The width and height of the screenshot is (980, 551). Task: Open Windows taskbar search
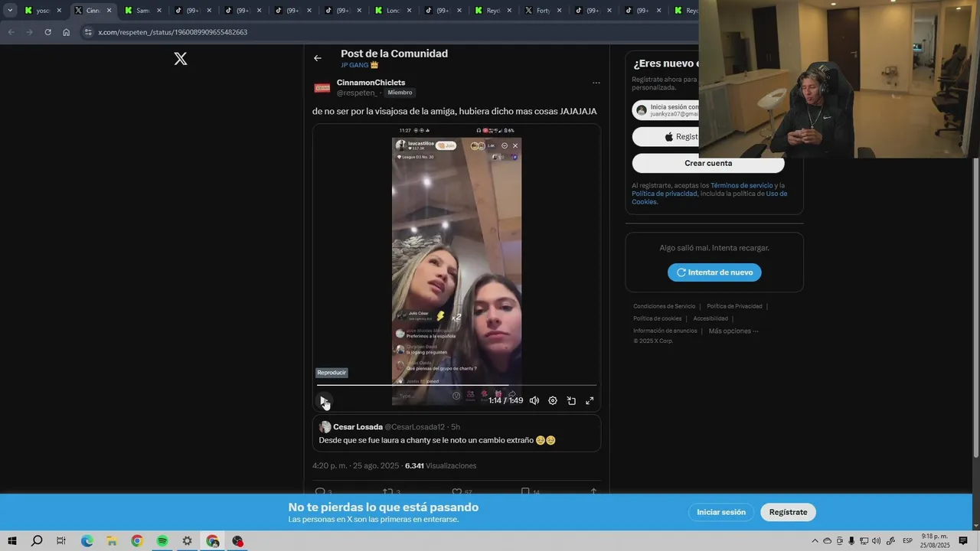click(x=37, y=541)
